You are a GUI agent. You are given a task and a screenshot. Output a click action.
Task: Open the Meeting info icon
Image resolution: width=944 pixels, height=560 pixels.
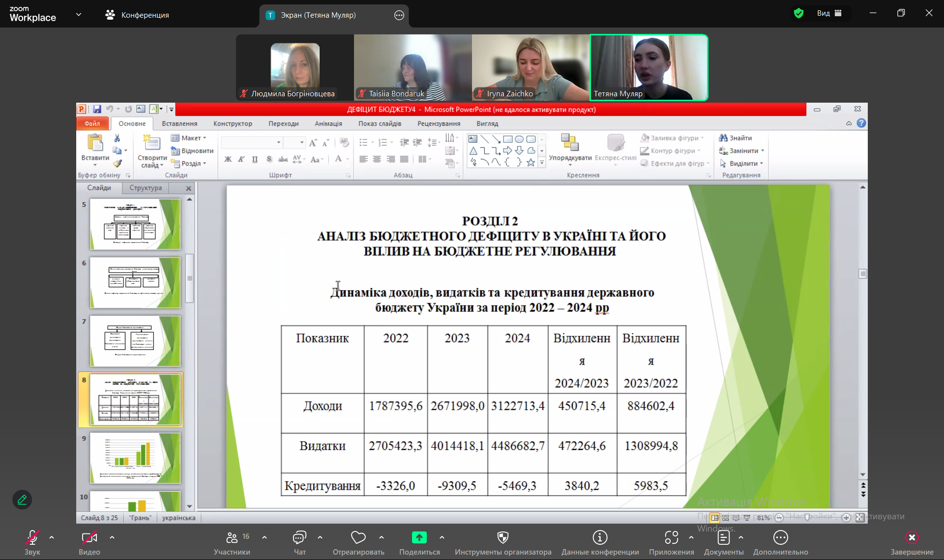[600, 538]
